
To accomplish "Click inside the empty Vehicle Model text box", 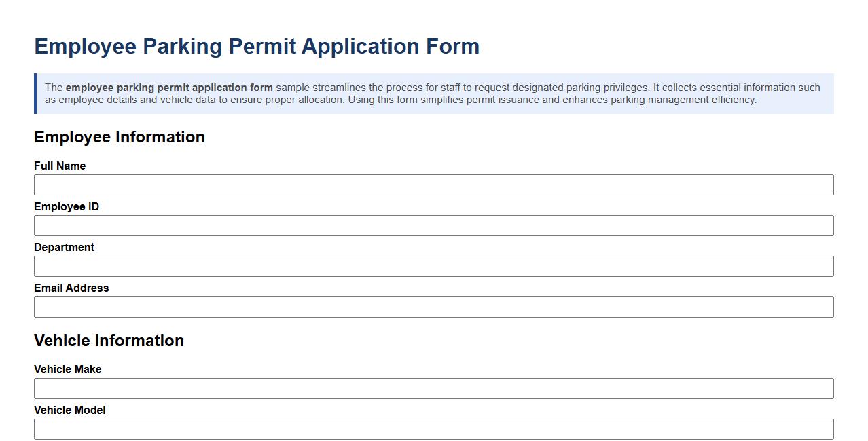I will [x=433, y=429].
